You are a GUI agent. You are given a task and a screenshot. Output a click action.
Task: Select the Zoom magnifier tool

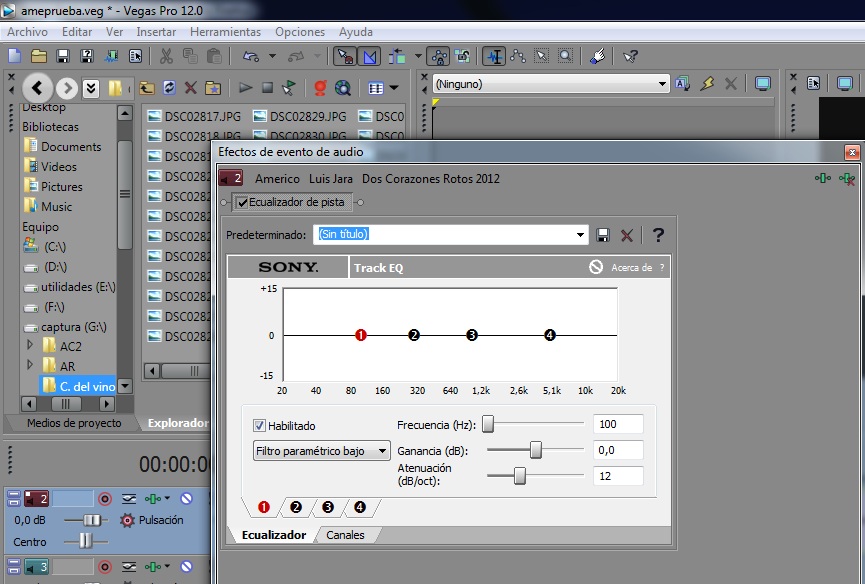(x=565, y=56)
